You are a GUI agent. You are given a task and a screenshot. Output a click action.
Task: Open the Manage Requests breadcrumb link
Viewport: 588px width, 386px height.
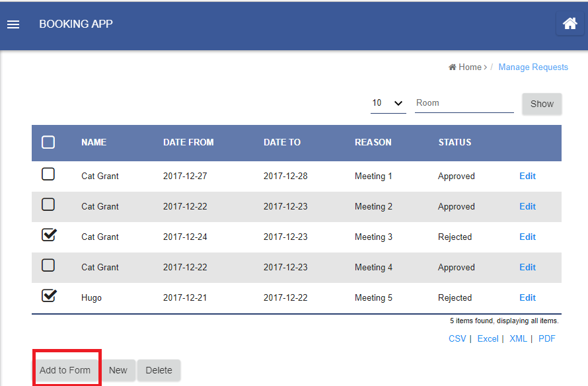click(x=533, y=67)
